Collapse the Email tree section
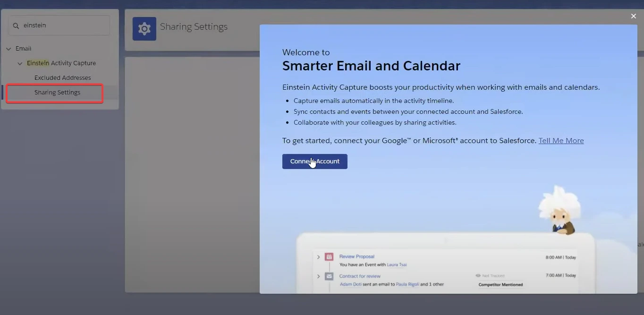The height and width of the screenshot is (315, 644). pyautogui.click(x=8, y=49)
